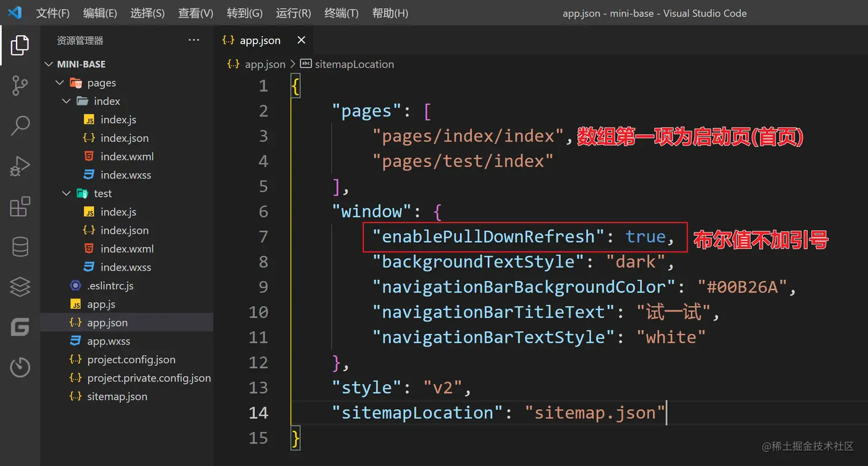The height and width of the screenshot is (466, 868).
Task: Open the 查看(V) menu
Action: pos(196,13)
